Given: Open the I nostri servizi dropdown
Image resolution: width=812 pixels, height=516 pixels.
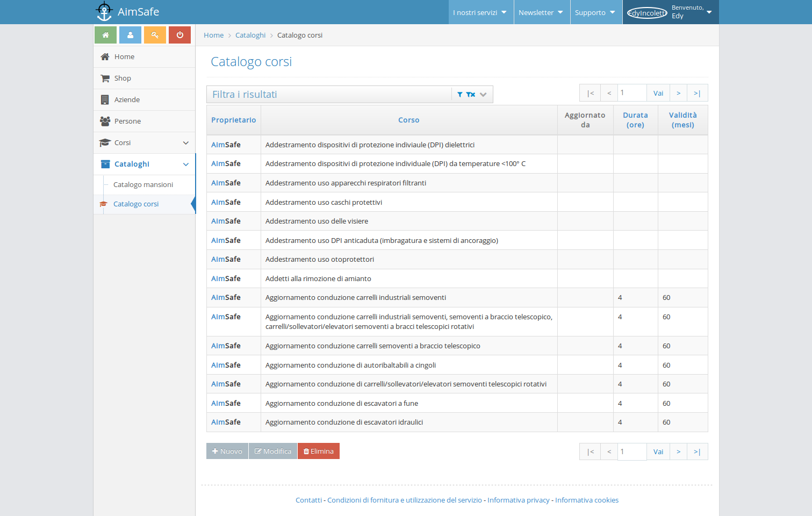Looking at the screenshot, I should point(480,12).
